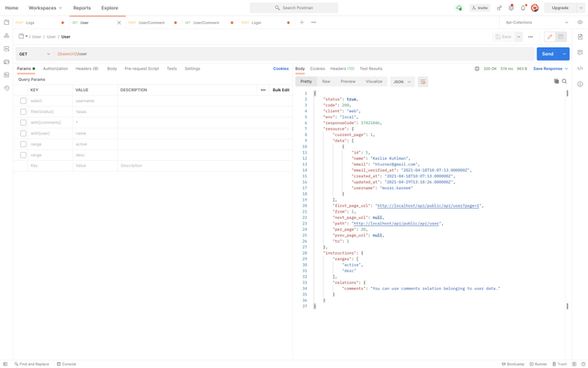
Task: Enable the range active param checkbox
Action: [23, 144]
